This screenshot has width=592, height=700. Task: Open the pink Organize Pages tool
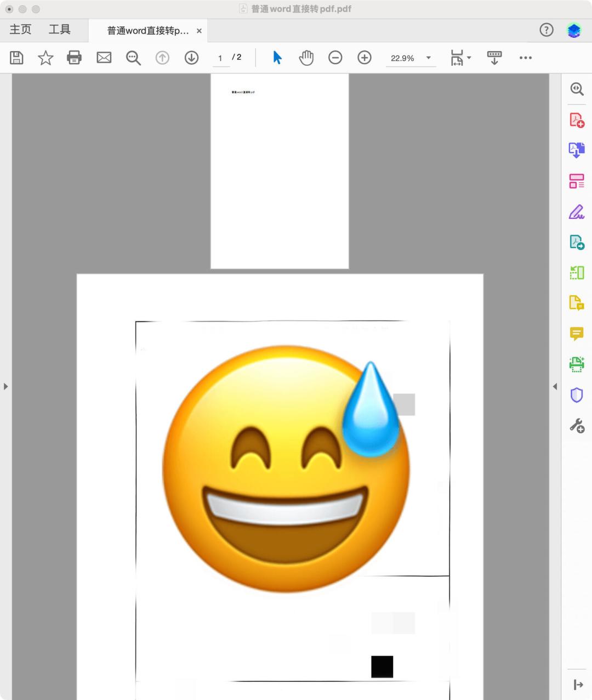point(577,180)
